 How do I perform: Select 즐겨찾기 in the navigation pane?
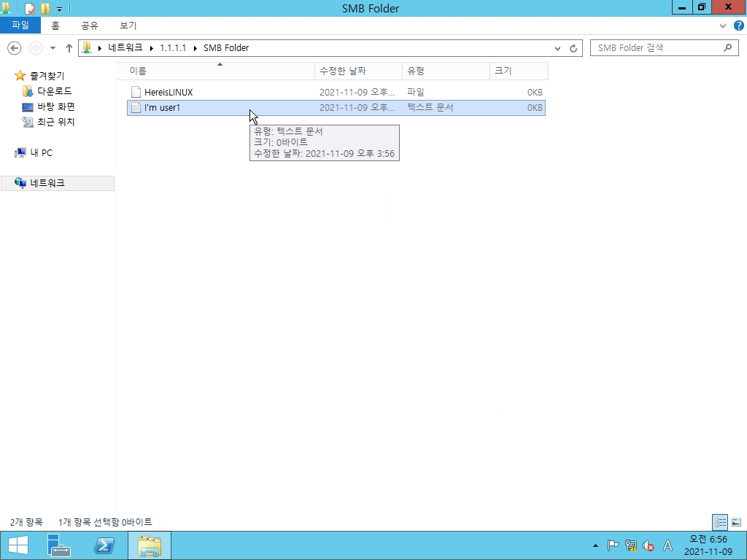[47, 76]
